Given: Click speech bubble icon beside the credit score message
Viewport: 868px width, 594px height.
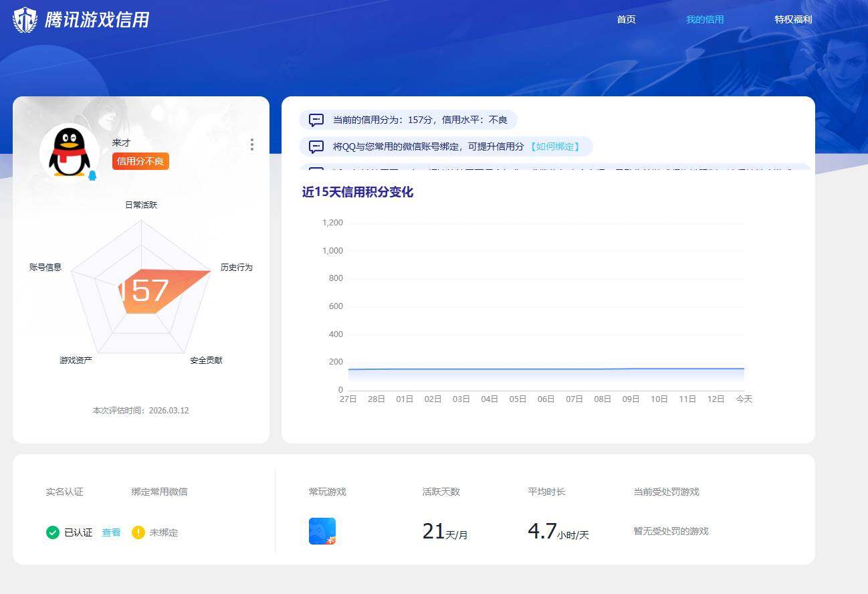Looking at the screenshot, I should point(315,120).
